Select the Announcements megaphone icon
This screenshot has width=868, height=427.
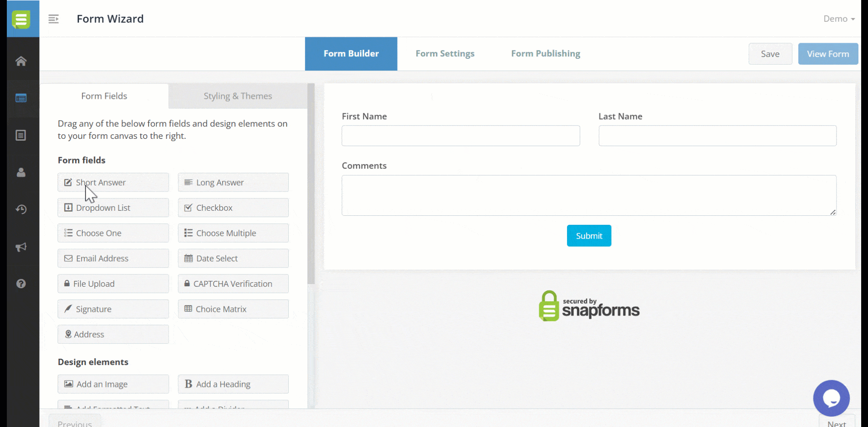tap(21, 247)
